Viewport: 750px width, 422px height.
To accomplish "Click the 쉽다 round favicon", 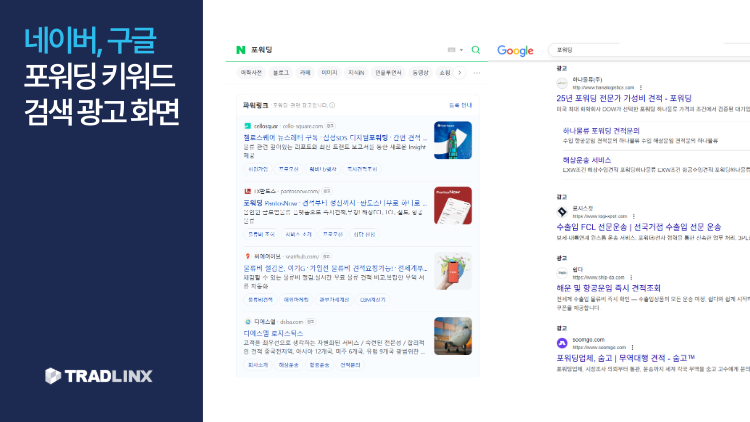I will 562,273.
